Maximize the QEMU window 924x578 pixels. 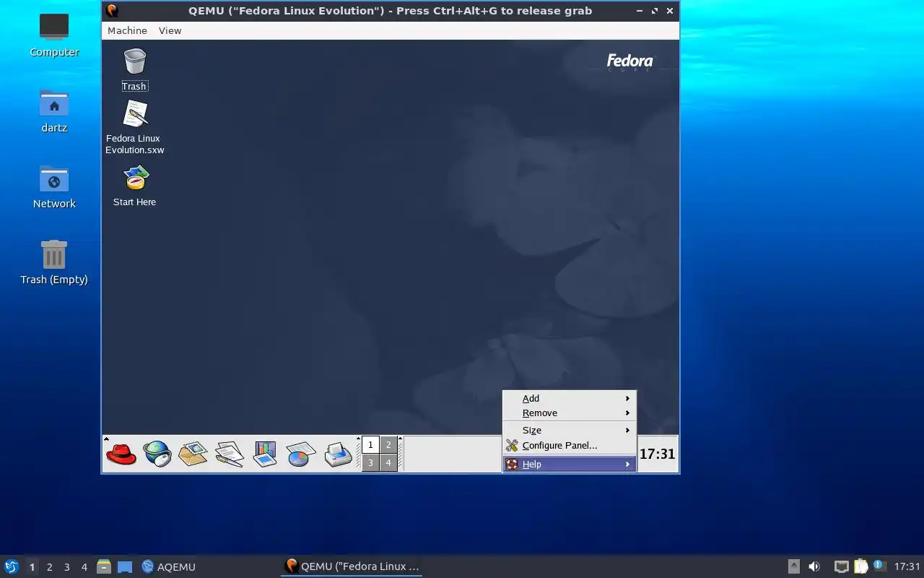[655, 11]
